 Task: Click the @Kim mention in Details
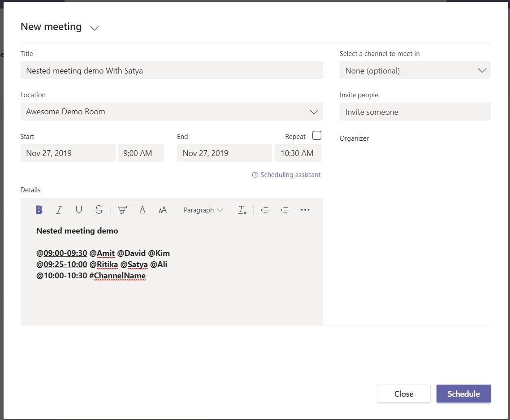coord(159,253)
